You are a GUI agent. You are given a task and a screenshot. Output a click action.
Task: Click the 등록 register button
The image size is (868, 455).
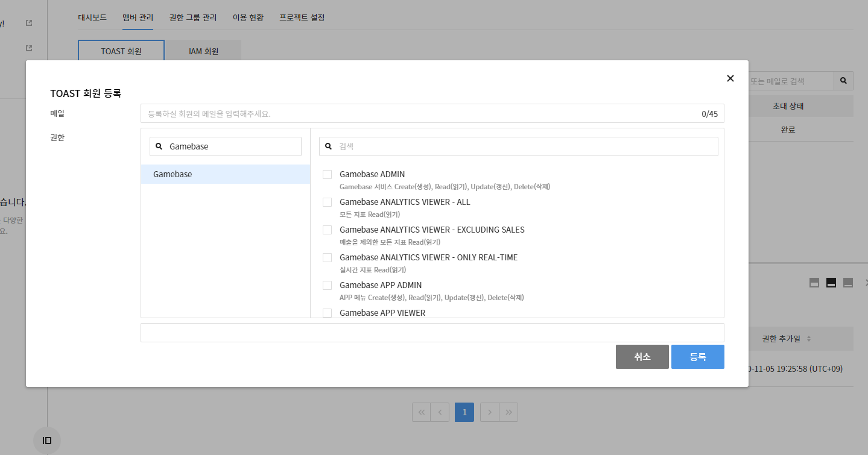point(698,357)
